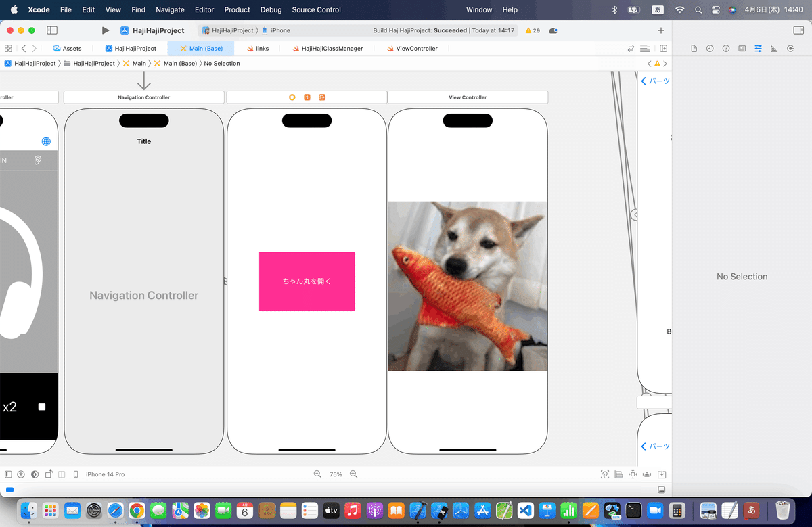Jump to previous issue arrow

[x=650, y=64]
